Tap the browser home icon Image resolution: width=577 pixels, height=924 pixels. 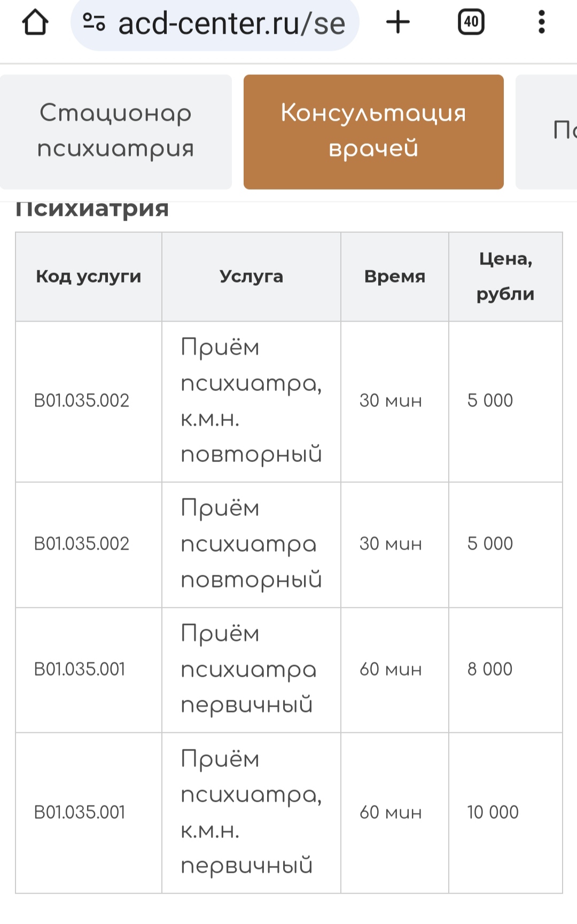(35, 22)
